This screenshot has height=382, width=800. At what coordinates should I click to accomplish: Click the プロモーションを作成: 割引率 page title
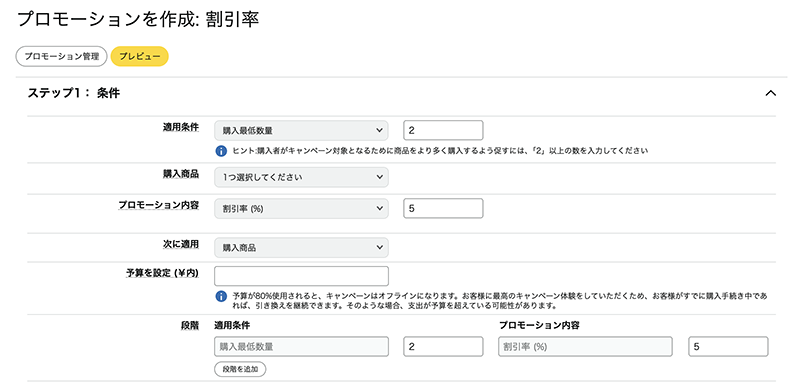(138, 18)
